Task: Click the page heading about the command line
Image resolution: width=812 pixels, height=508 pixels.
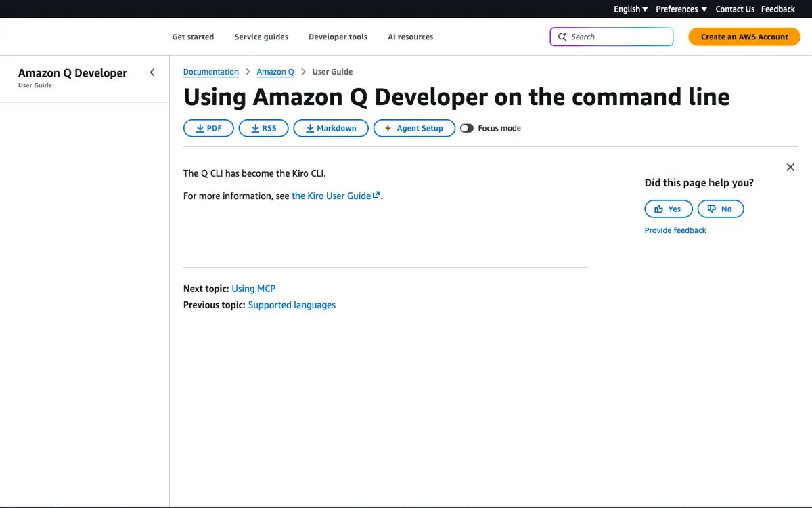Action: 457,97
